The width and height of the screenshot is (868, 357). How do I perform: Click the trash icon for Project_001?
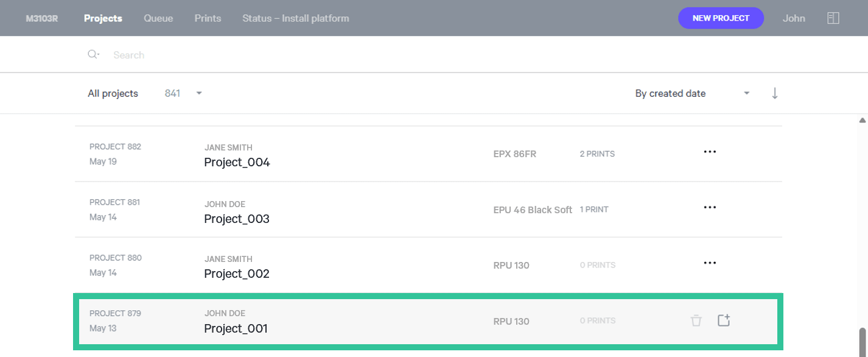[696, 320]
